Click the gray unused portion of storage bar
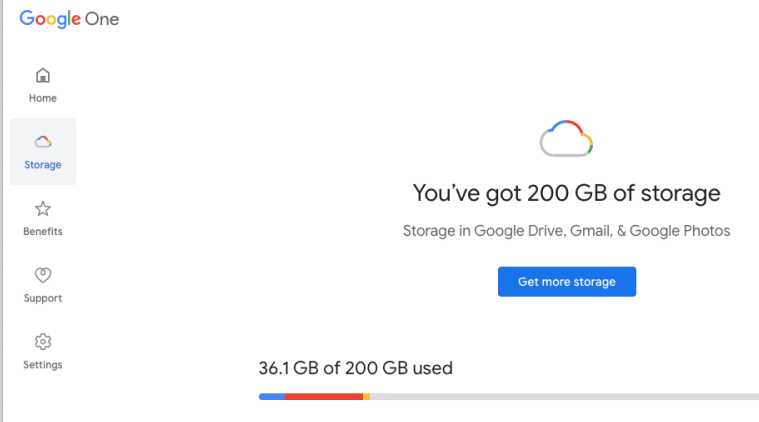759x422 pixels. [x=560, y=397]
